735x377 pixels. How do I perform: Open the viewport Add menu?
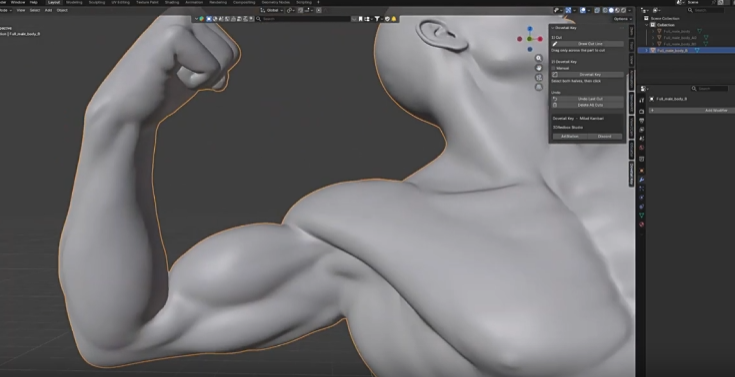(48, 10)
